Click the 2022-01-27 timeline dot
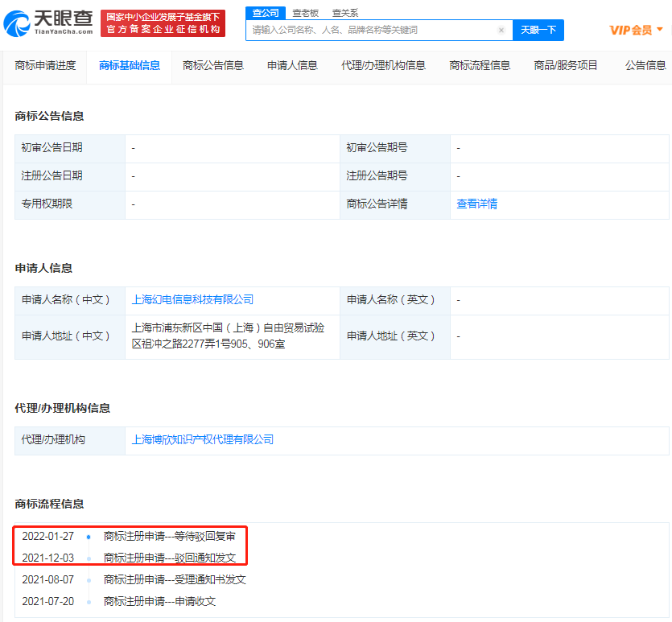This screenshot has width=672, height=622. click(89, 537)
